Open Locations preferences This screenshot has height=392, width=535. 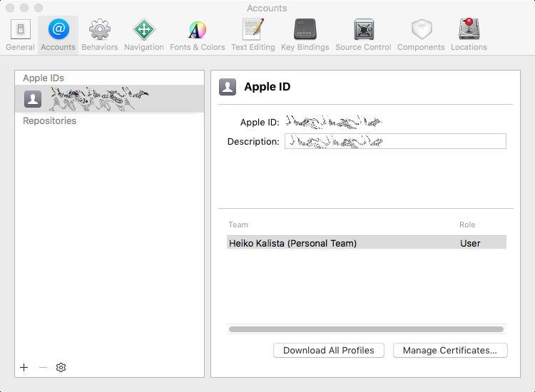tap(469, 35)
